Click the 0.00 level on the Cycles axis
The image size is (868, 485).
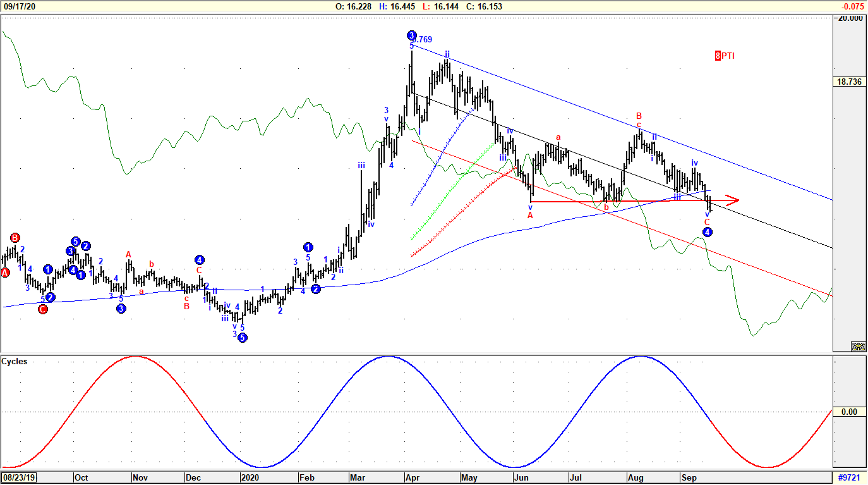(849, 412)
